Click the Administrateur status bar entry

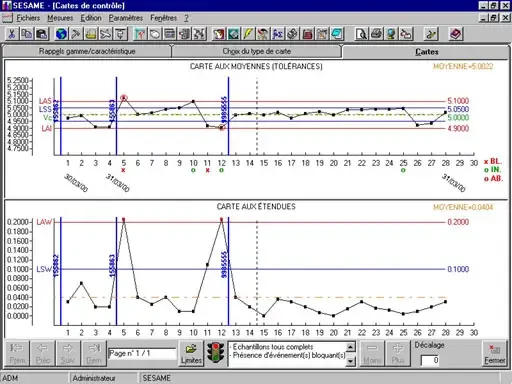tap(94, 378)
